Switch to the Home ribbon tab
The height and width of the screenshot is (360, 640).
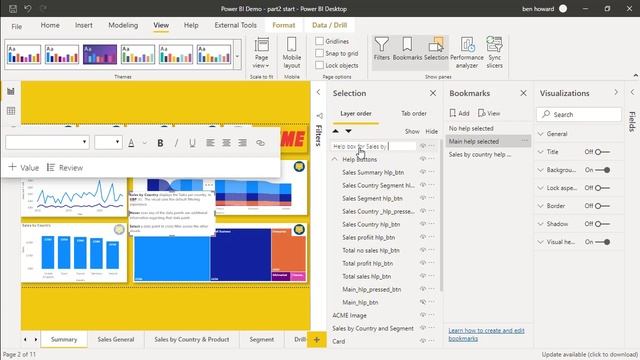pos(50,25)
